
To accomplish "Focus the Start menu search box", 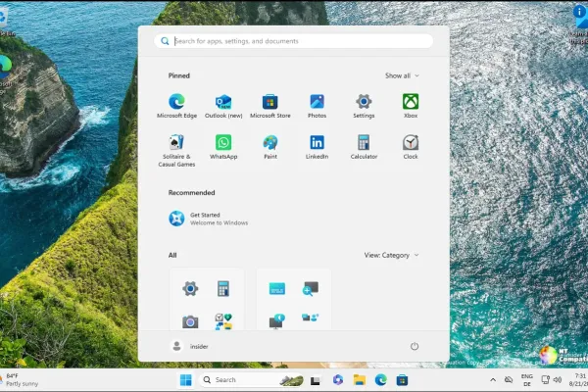I will [x=294, y=41].
